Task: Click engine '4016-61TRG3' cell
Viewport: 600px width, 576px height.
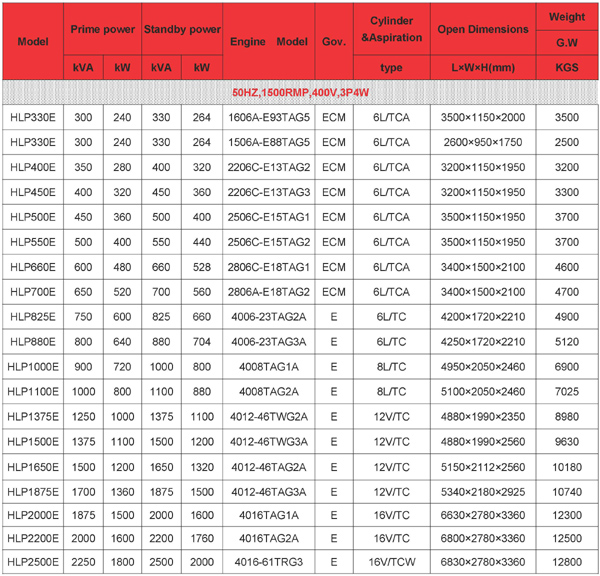Action: (269, 562)
